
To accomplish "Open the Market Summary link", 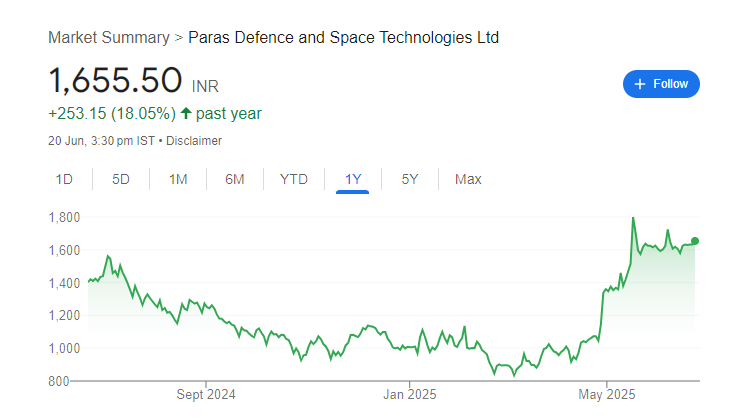I will pyautogui.click(x=109, y=38).
